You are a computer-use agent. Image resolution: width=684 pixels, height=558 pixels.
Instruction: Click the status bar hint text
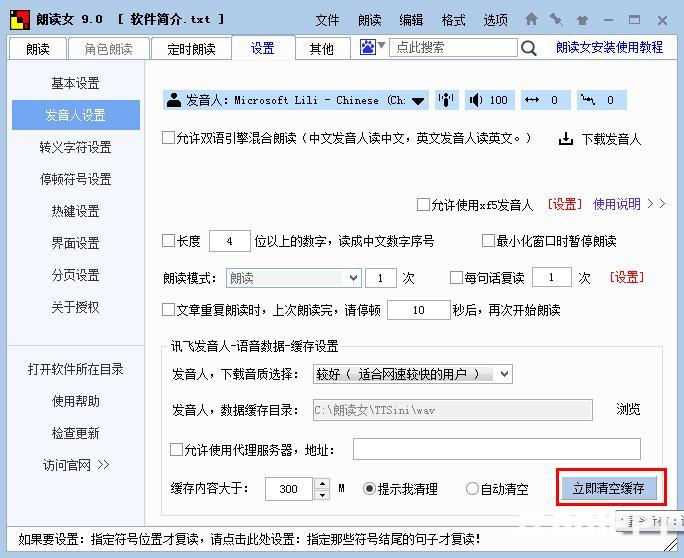tap(249, 539)
